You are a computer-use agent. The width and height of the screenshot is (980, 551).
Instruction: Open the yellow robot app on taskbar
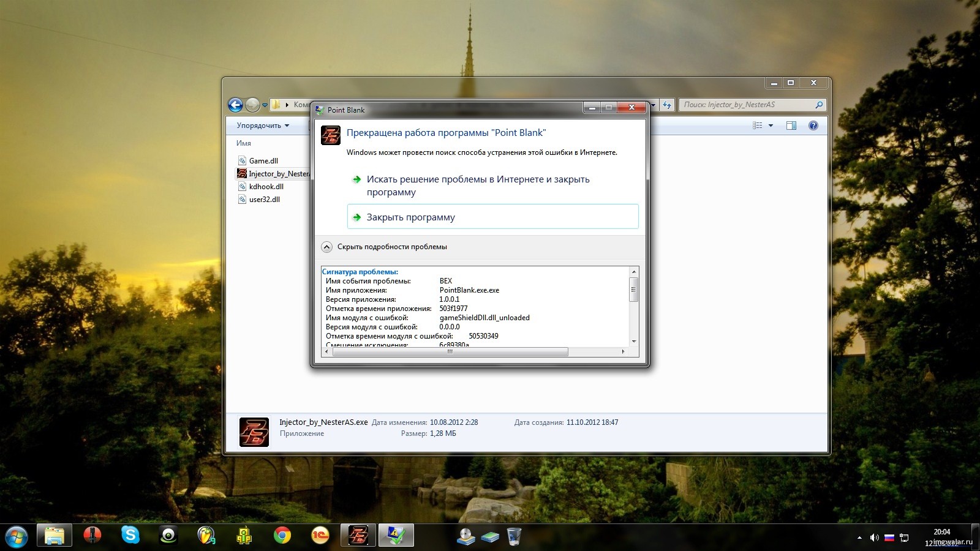pyautogui.click(x=244, y=536)
